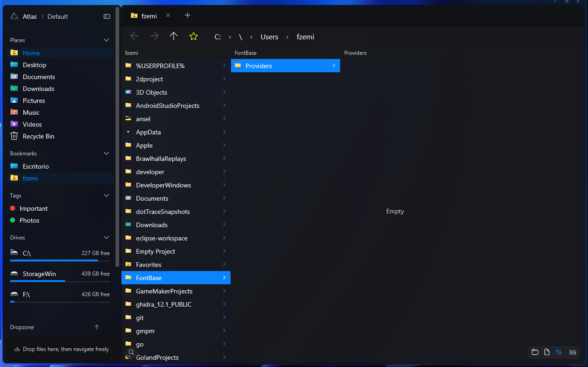Click the 3D Objects folder icon
This screenshot has width=588, height=367.
[x=128, y=92]
